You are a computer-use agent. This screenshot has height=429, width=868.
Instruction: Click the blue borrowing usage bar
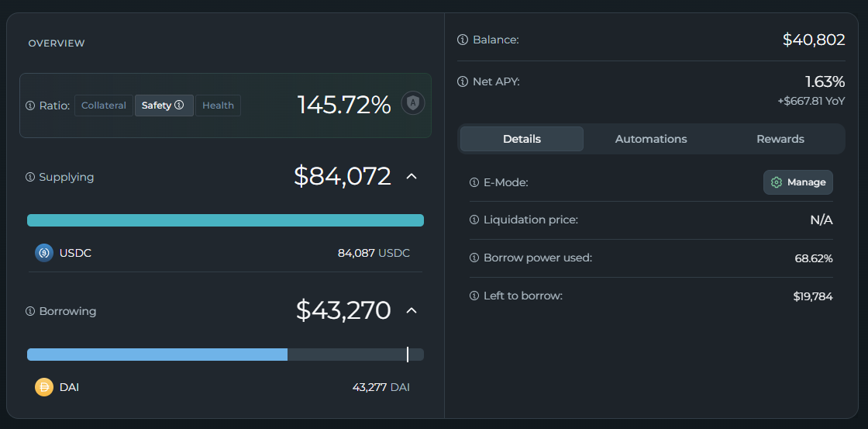tap(157, 355)
